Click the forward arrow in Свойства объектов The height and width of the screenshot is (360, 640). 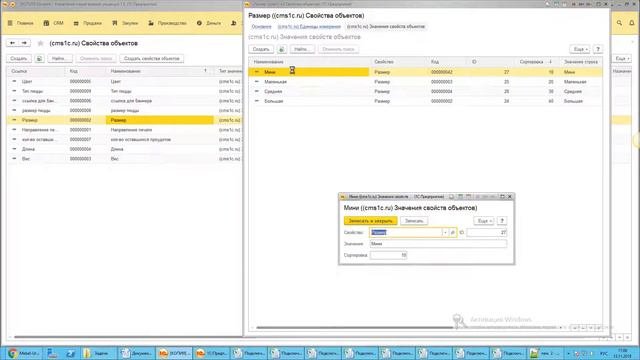[x=24, y=43]
